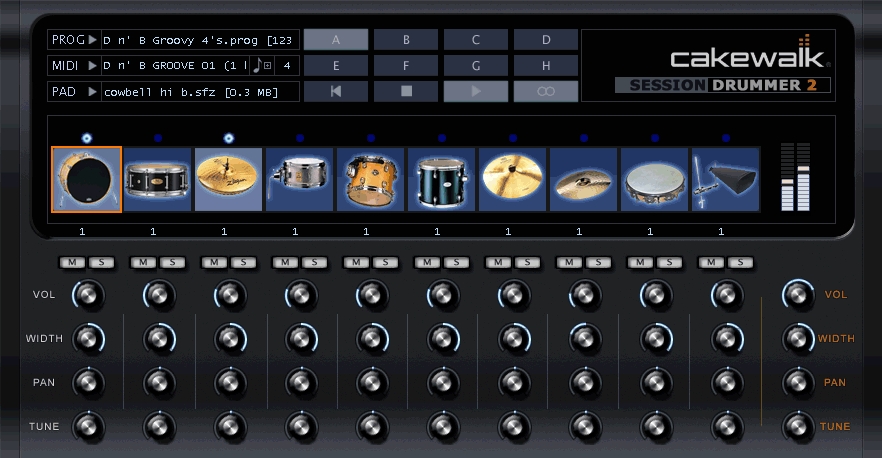Solo the crash cymbal channel
The height and width of the screenshot is (458, 882).
click(x=526, y=262)
